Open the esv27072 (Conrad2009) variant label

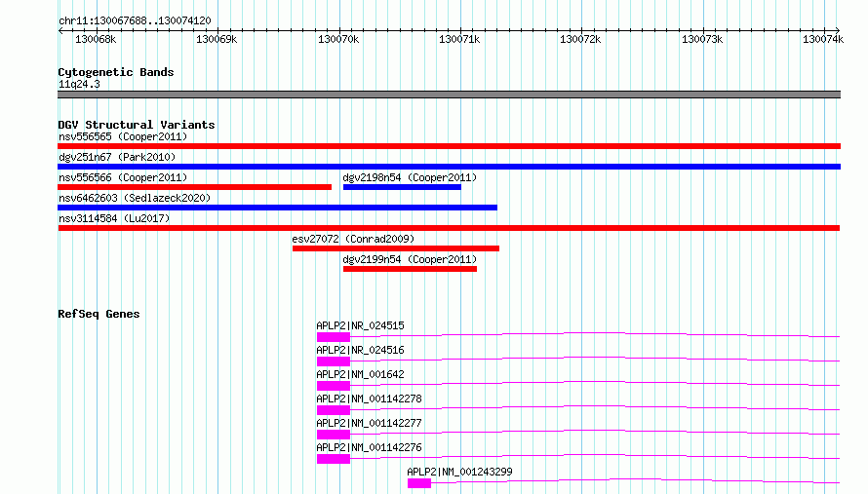click(x=353, y=239)
